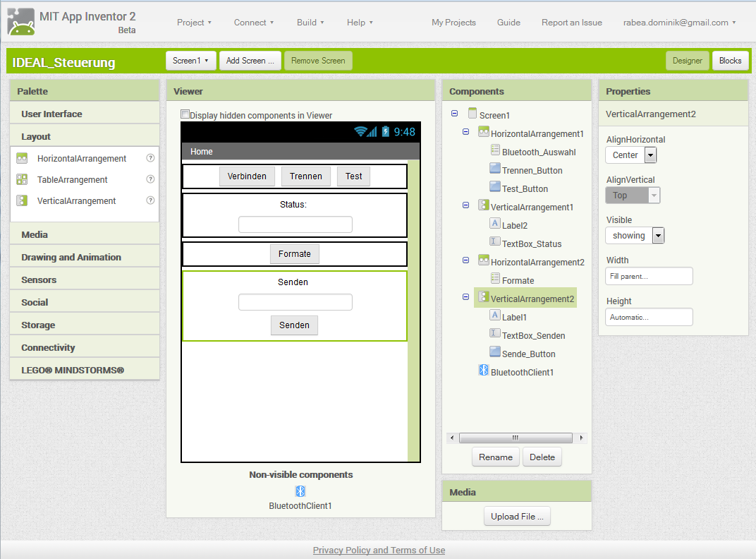Image resolution: width=756 pixels, height=559 pixels.
Task: Expand User Interface palette section
Action: pos(85,114)
